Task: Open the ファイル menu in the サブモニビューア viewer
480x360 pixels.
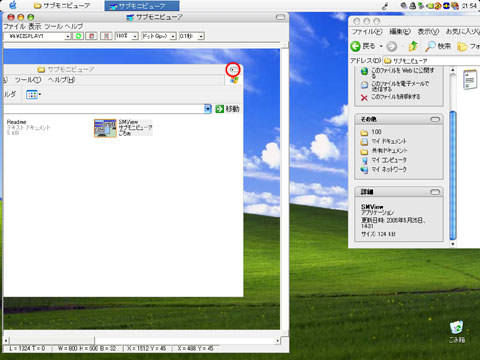Action: tap(14, 26)
